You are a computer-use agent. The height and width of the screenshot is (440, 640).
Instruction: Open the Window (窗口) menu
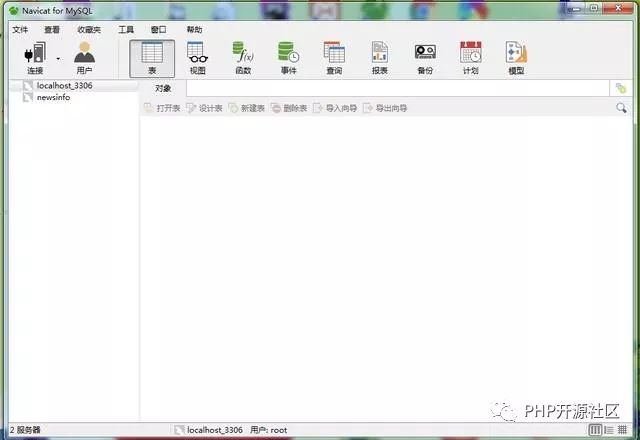click(158, 29)
